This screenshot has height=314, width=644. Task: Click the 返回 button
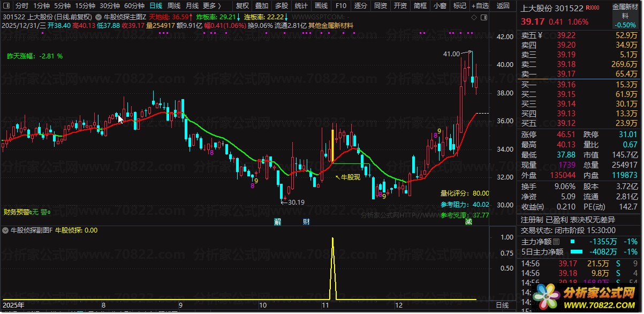click(x=503, y=6)
